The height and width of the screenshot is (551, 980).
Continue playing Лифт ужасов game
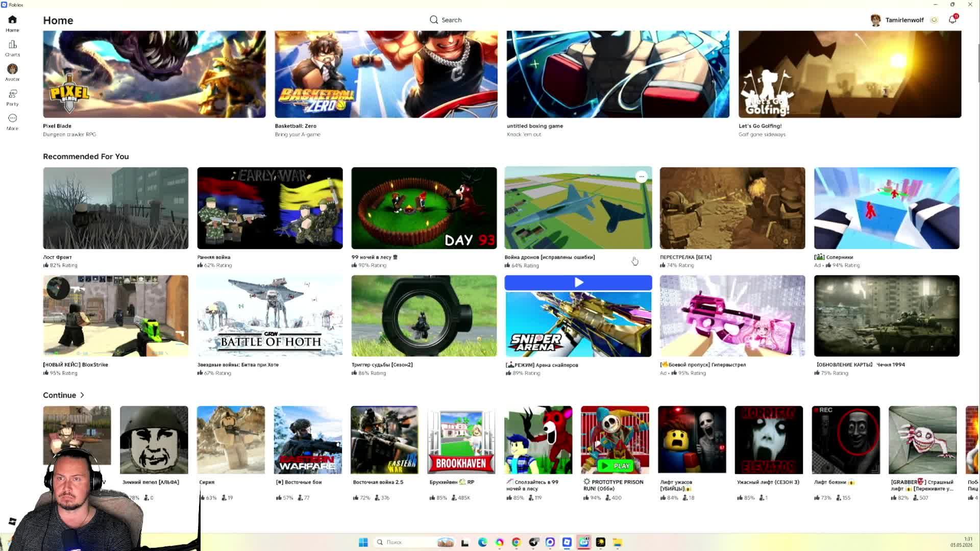(x=692, y=440)
